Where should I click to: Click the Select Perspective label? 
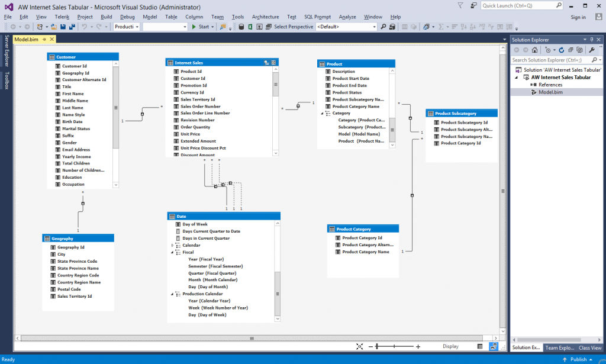[x=294, y=27]
